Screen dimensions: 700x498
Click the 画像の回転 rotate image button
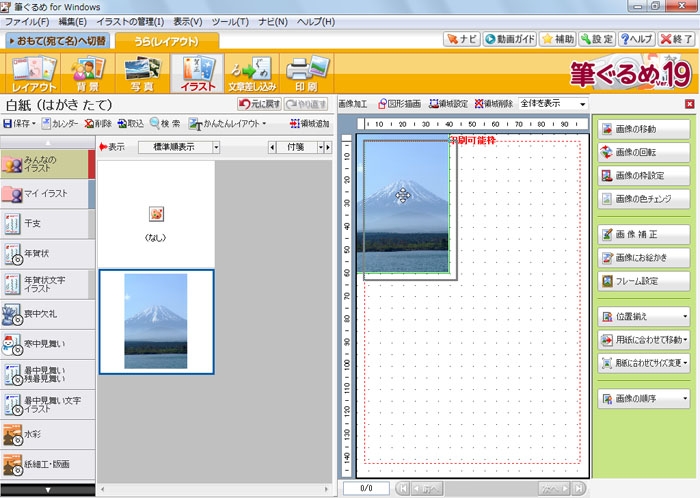(645, 152)
